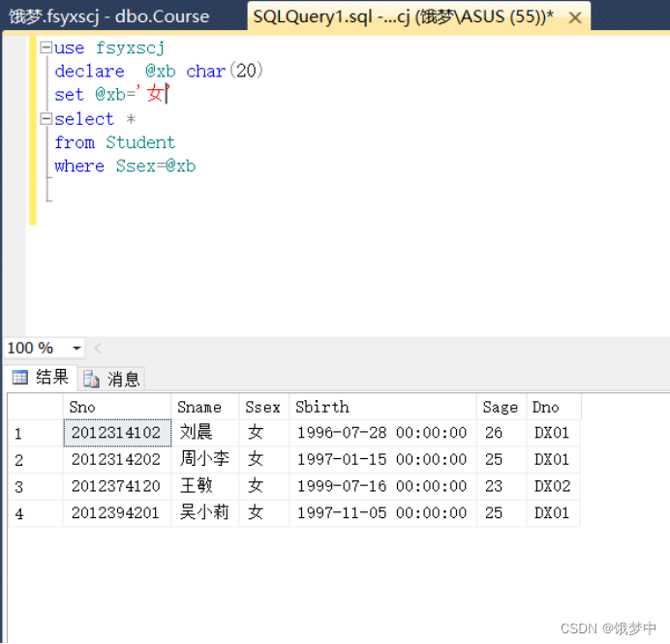This screenshot has height=644, width=670.
Task: Select Dno cell DX02
Action: coord(554,486)
